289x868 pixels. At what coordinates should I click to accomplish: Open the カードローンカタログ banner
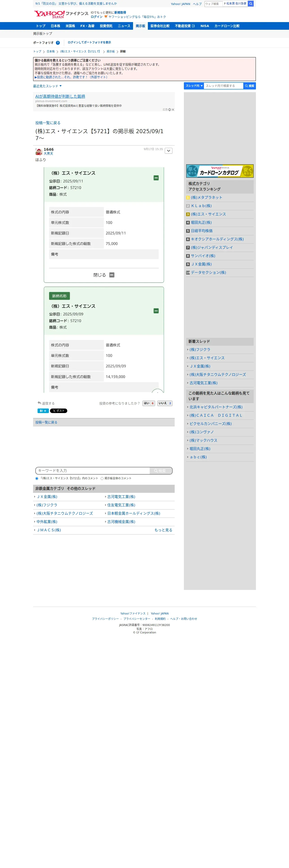tap(220, 171)
